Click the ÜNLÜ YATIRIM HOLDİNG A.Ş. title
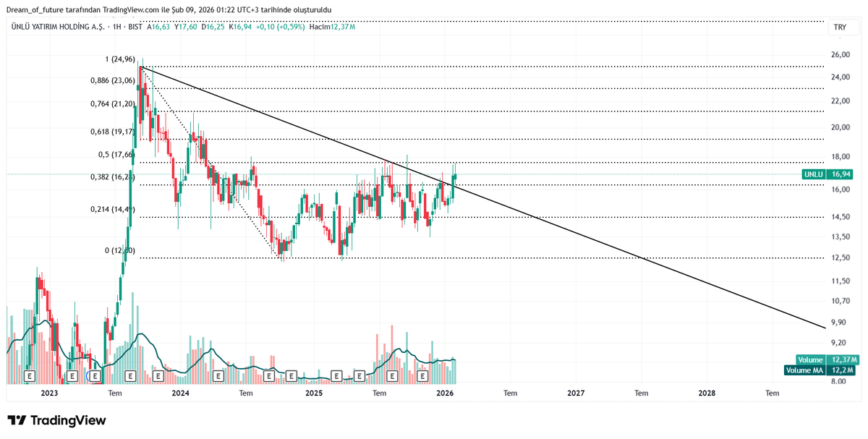Screen dimensions: 868x439 pos(56,27)
